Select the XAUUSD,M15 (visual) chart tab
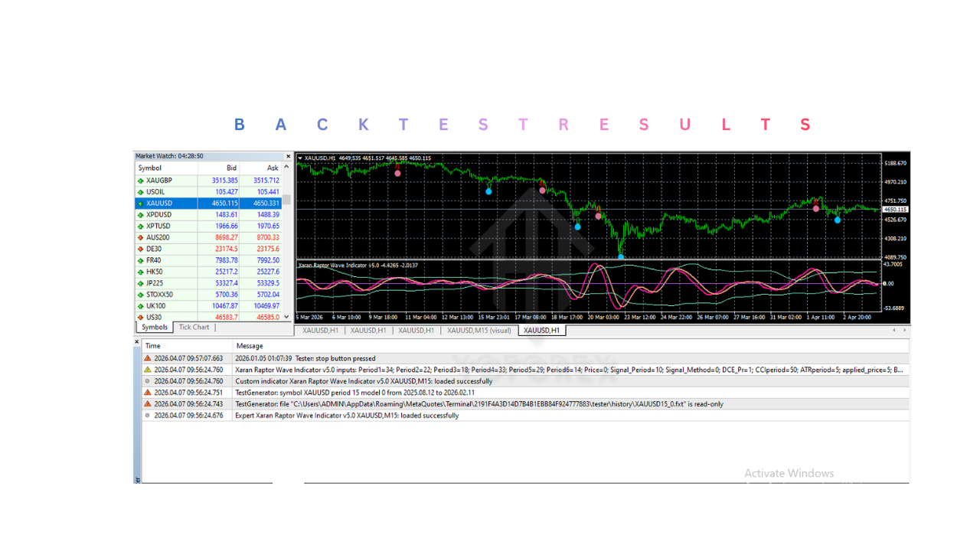Image resolution: width=980 pixels, height=551 pixels. 480,331
